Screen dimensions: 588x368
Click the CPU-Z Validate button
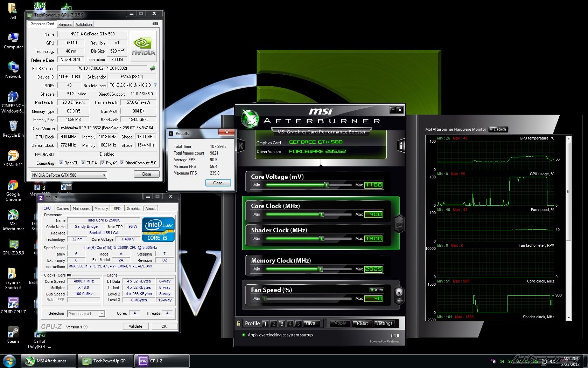(135, 326)
